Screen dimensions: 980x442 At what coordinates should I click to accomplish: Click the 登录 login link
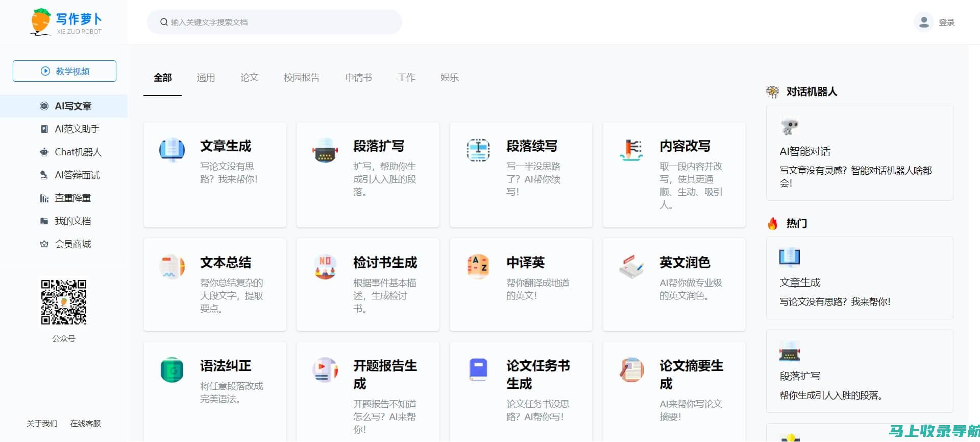point(946,22)
